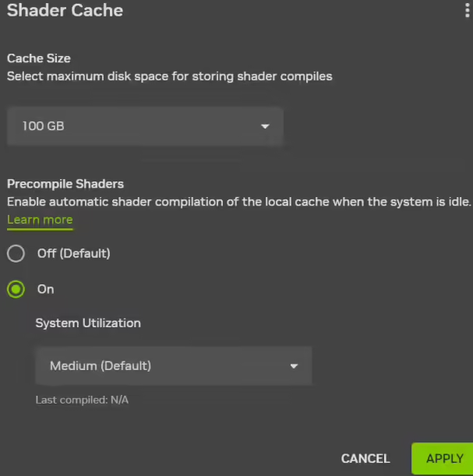The height and width of the screenshot is (476, 473).
Task: Click the Shader Cache heading
Action: (x=65, y=11)
